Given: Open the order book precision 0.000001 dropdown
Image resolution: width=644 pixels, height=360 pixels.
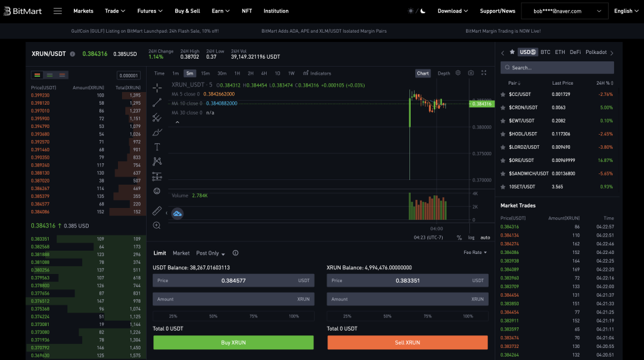Looking at the screenshot, I should coord(129,75).
